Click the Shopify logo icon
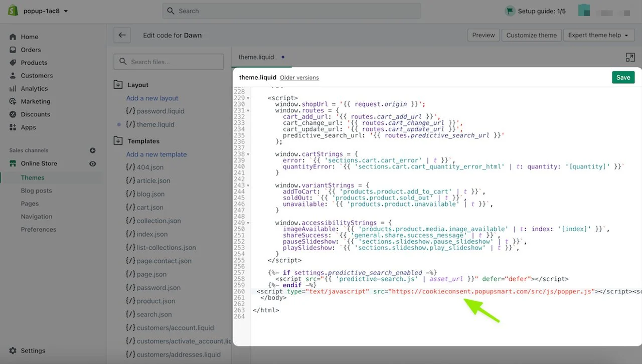The height and width of the screenshot is (364, 642). [x=13, y=11]
